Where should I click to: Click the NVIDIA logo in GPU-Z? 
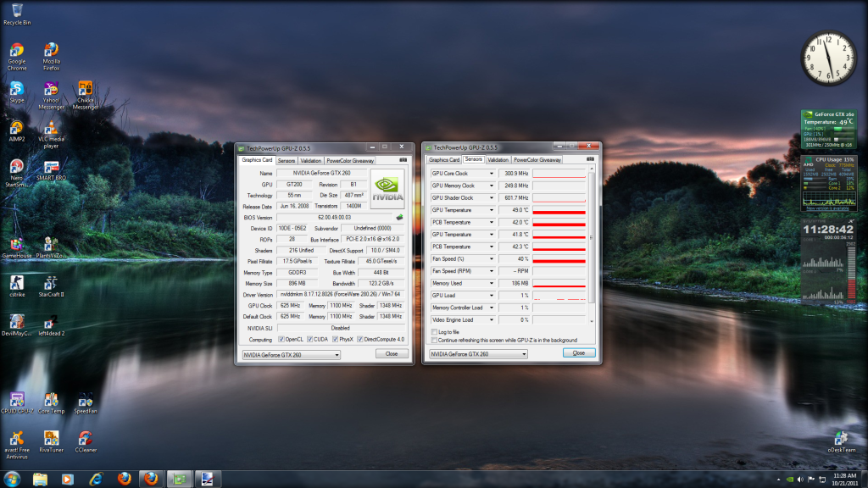[387, 189]
